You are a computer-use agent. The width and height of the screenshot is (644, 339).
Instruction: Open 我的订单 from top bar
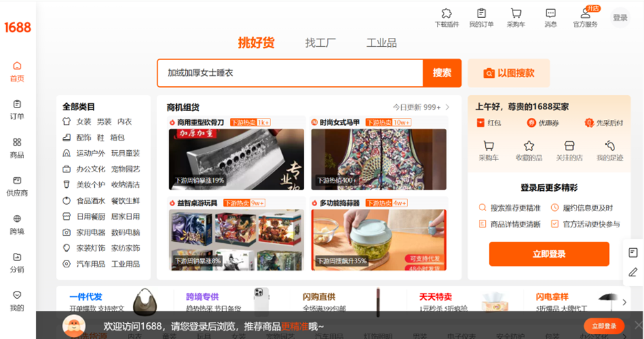pyautogui.click(x=481, y=14)
